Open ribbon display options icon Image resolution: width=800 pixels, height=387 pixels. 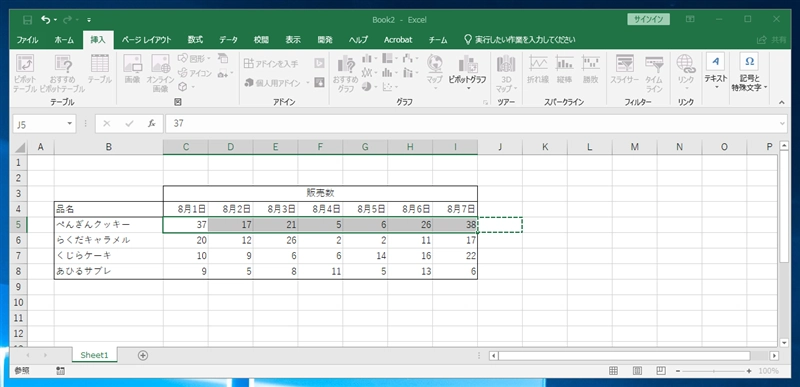690,19
